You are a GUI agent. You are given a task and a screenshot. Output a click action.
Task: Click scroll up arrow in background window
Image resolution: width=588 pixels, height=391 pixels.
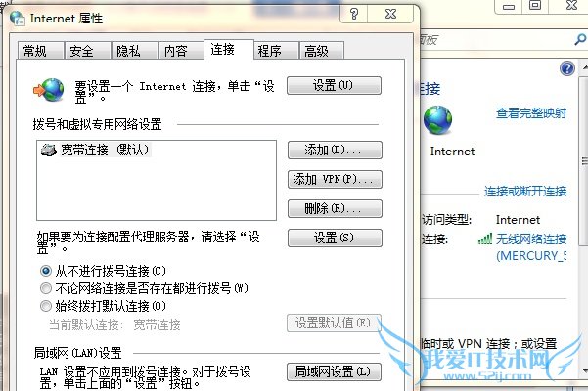pyautogui.click(x=585, y=67)
